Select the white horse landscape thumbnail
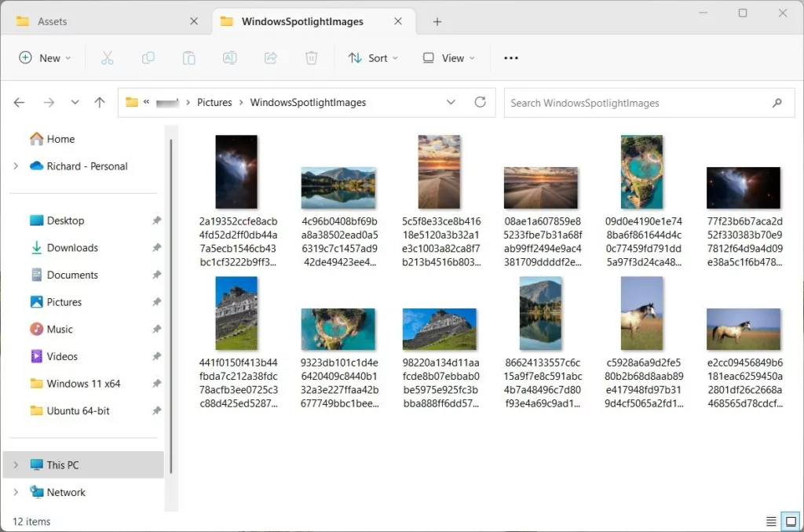This screenshot has width=804, height=532. coord(743,329)
